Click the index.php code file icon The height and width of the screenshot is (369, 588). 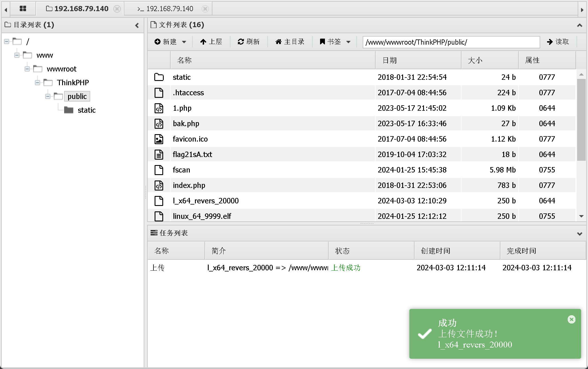[x=159, y=185]
